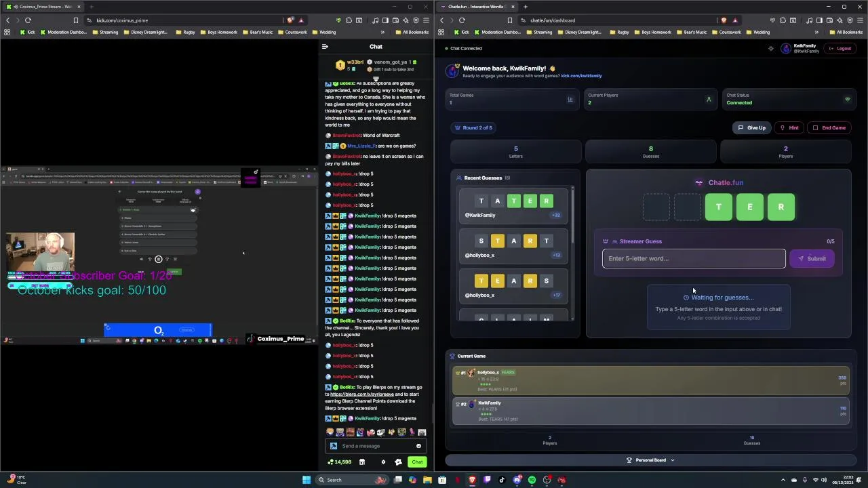Click the star gift icon next to Chat button
The image size is (868, 488).
(x=398, y=462)
